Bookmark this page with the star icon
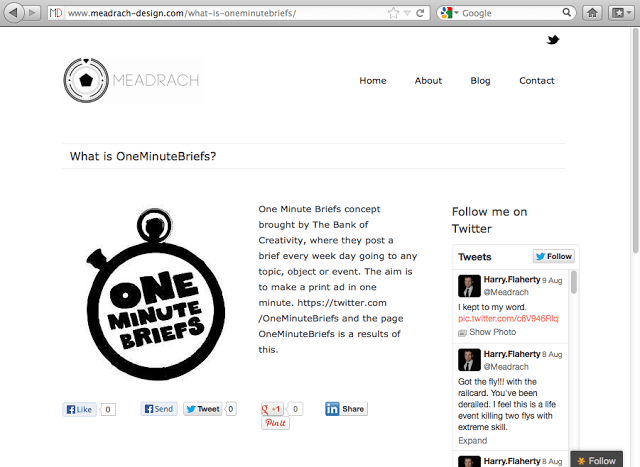This screenshot has width=640, height=467. click(x=393, y=13)
